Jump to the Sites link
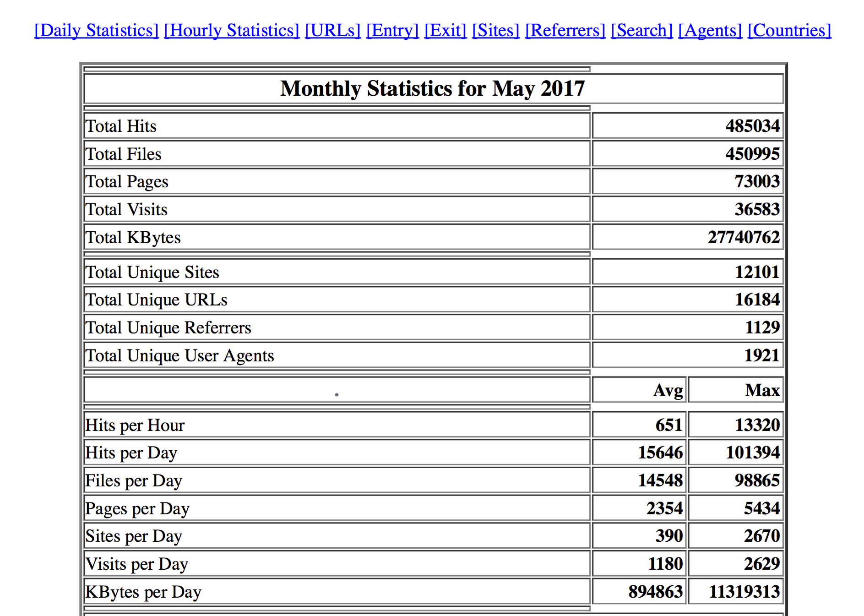 pos(496,30)
